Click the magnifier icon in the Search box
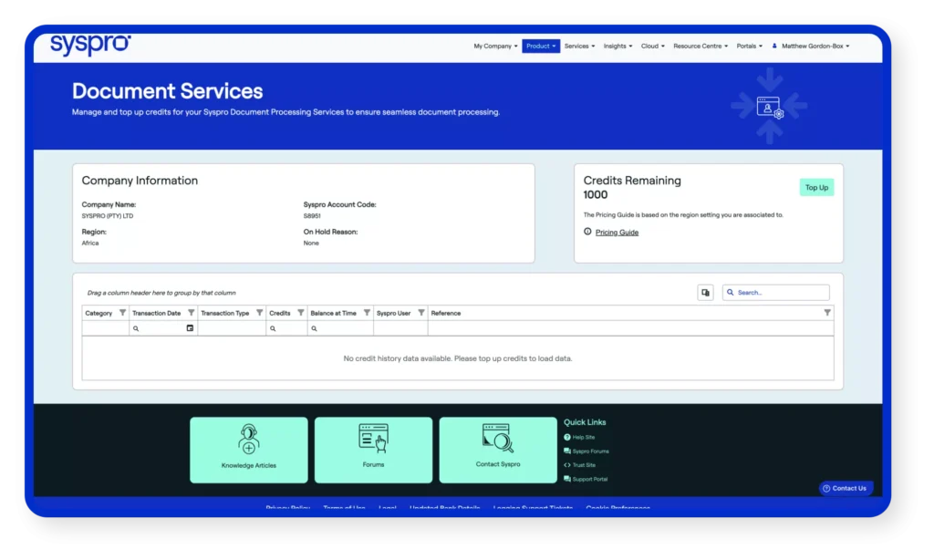The image size is (934, 560). 731,293
